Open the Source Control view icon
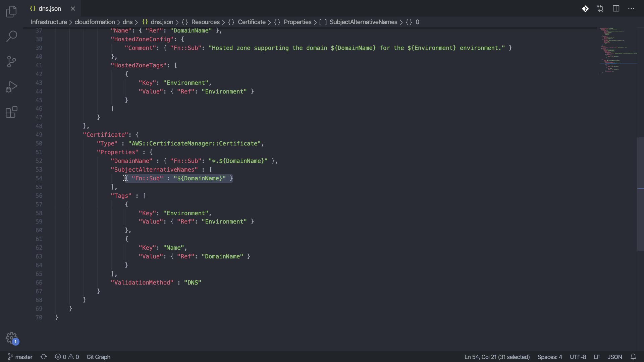 point(11,62)
